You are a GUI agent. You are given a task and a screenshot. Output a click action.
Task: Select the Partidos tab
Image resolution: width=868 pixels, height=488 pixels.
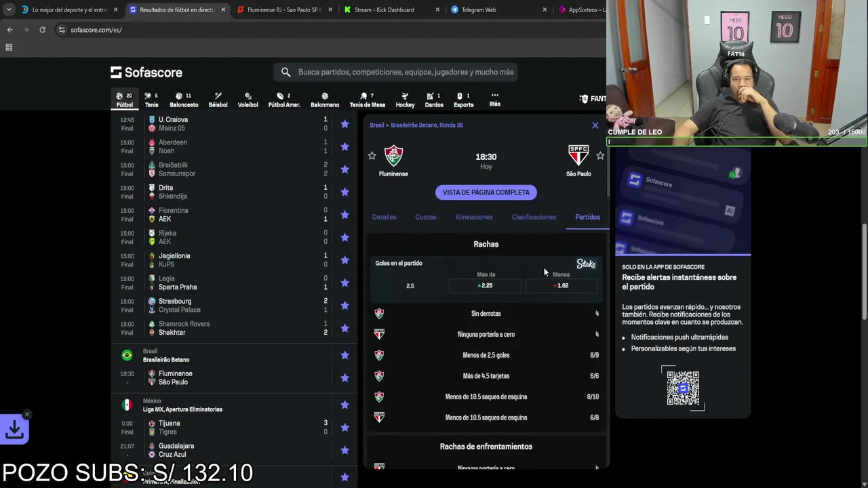[x=587, y=217]
